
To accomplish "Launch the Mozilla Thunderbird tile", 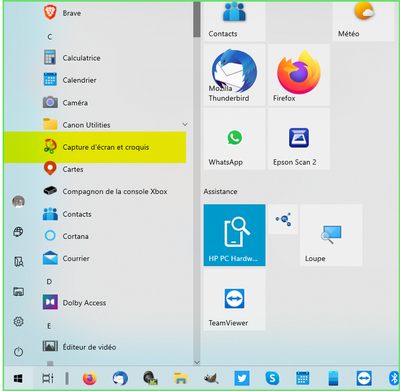I will point(234,75).
